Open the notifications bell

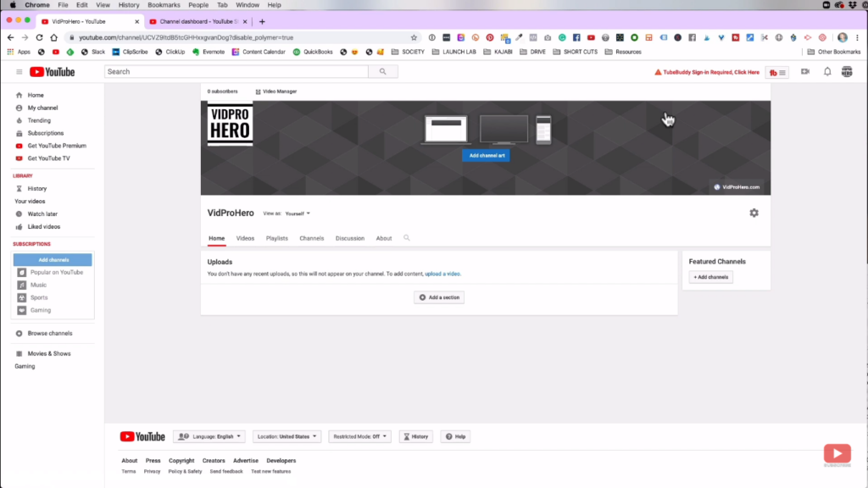tap(827, 71)
